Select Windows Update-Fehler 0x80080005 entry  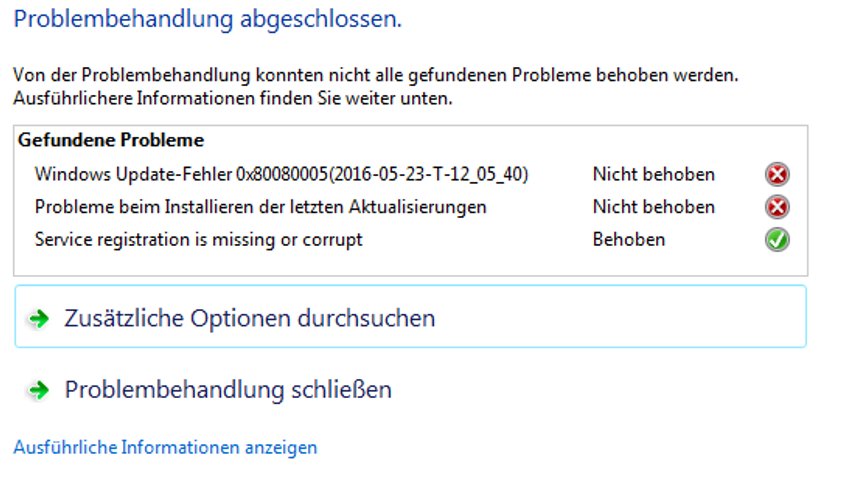281,175
